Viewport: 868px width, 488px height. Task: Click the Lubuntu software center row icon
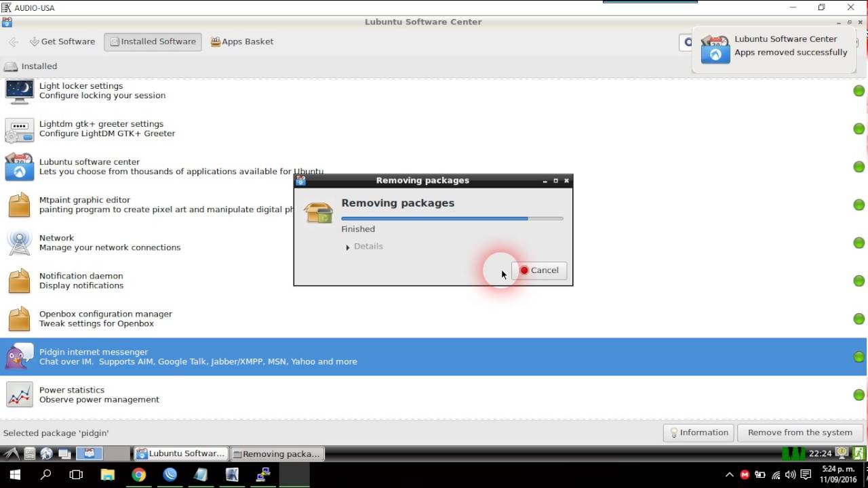click(x=19, y=167)
